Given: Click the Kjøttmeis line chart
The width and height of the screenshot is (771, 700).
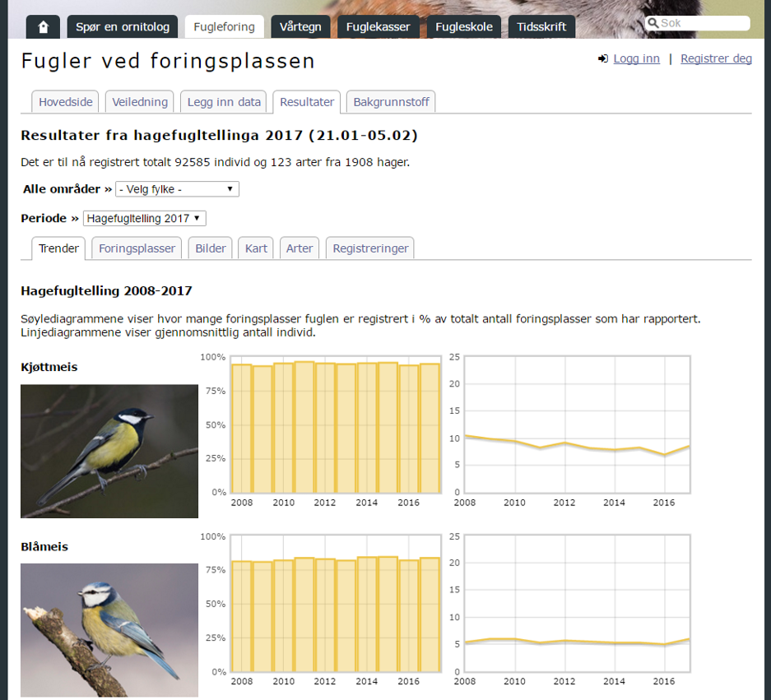Looking at the screenshot, I should [x=578, y=424].
